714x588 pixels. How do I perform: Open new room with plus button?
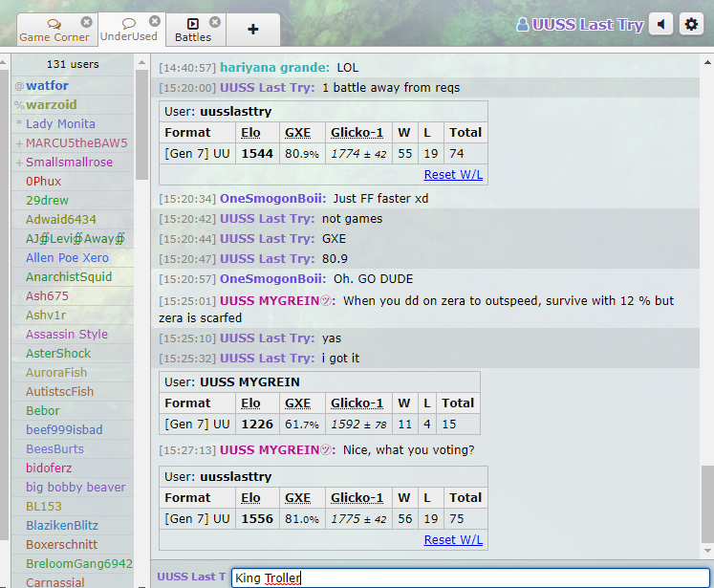[252, 29]
